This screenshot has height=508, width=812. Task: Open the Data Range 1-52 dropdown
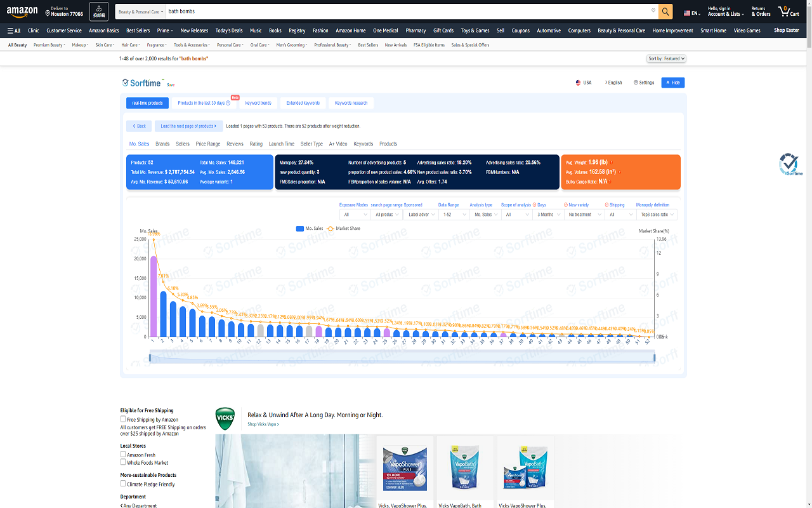(x=454, y=215)
